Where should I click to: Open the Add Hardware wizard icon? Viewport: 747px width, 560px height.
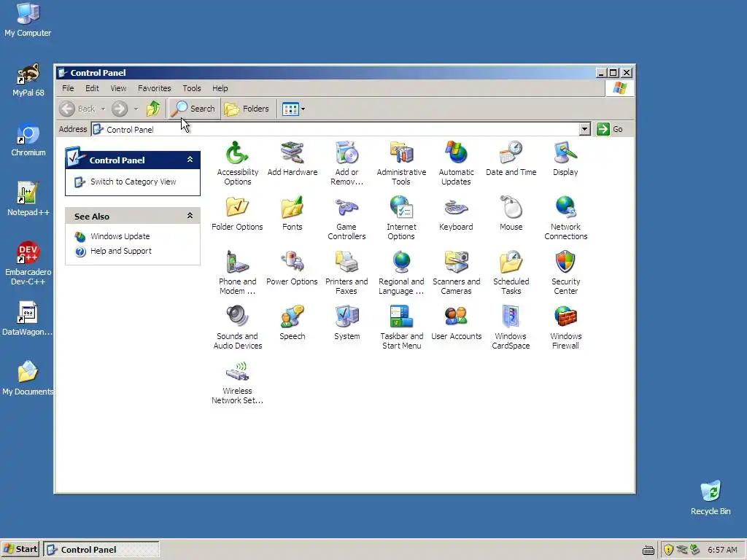click(292, 158)
